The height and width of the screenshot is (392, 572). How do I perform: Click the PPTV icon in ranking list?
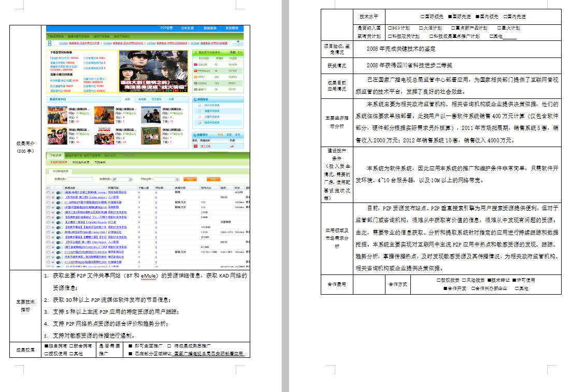195,77
